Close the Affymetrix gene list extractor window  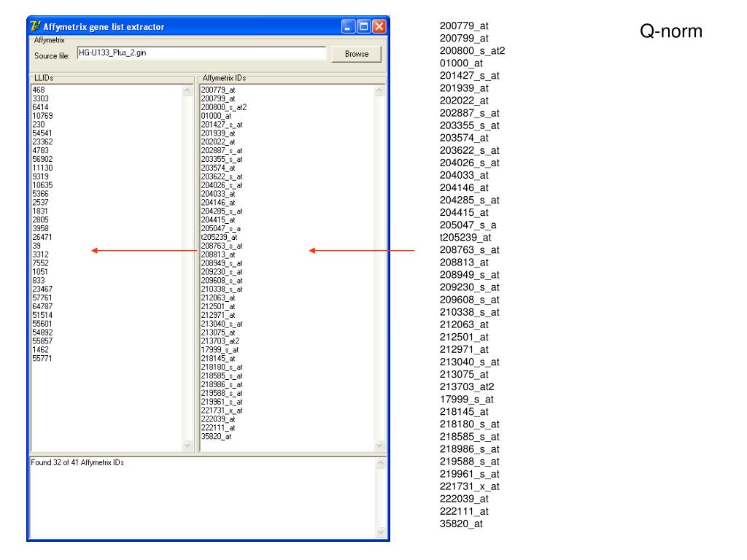pyautogui.click(x=379, y=27)
